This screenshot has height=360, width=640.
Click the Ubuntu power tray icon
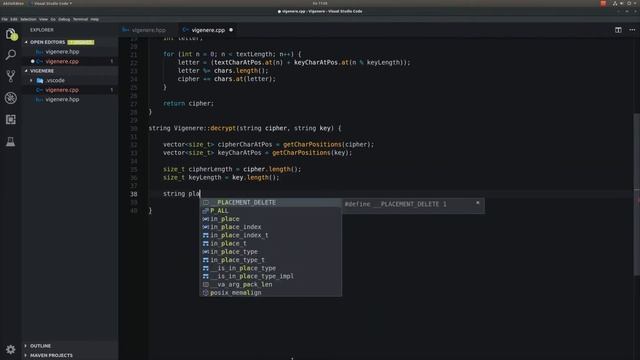pyautogui.click(x=629, y=3)
